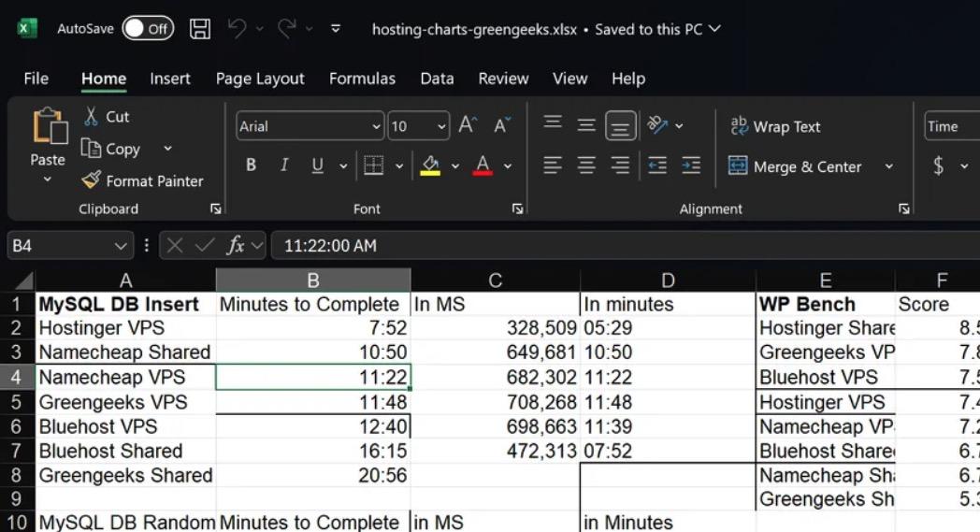
Task: Switch to the Formulas tab
Action: pos(363,79)
